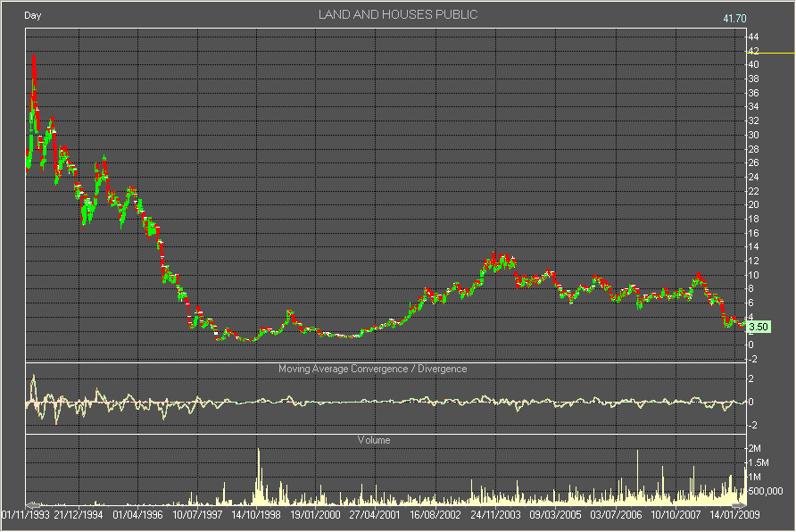The height and width of the screenshot is (532, 796).
Task: Click the 10/10/2007 date label
Action: (x=676, y=515)
